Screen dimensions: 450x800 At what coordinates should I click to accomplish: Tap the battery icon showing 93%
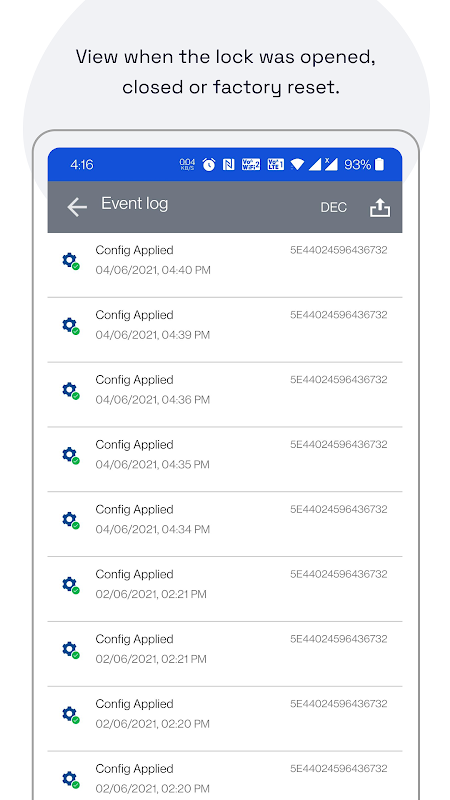379,164
